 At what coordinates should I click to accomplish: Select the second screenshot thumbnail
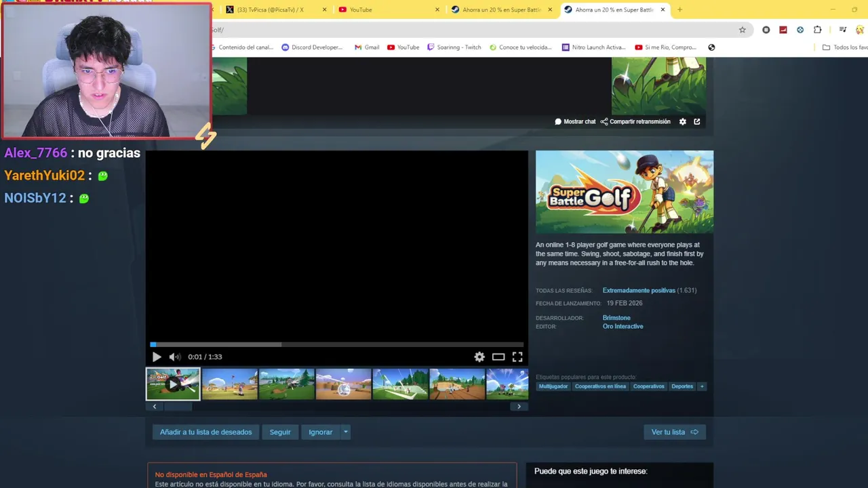pos(230,384)
